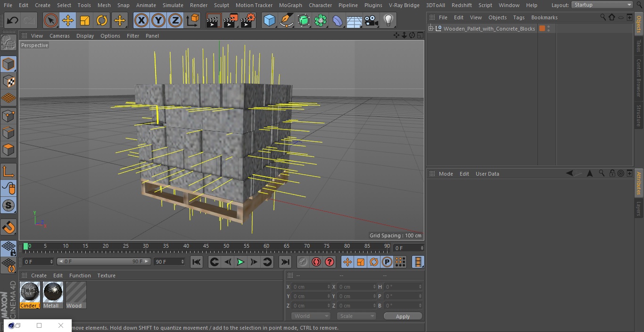Screen dimensions: 644x332
Task: Open the camera object icon
Action: (x=371, y=21)
